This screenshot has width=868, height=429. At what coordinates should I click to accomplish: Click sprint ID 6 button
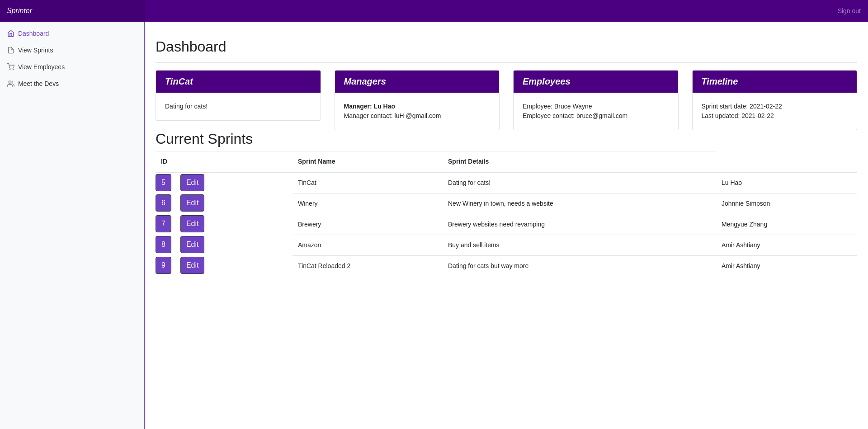click(163, 203)
